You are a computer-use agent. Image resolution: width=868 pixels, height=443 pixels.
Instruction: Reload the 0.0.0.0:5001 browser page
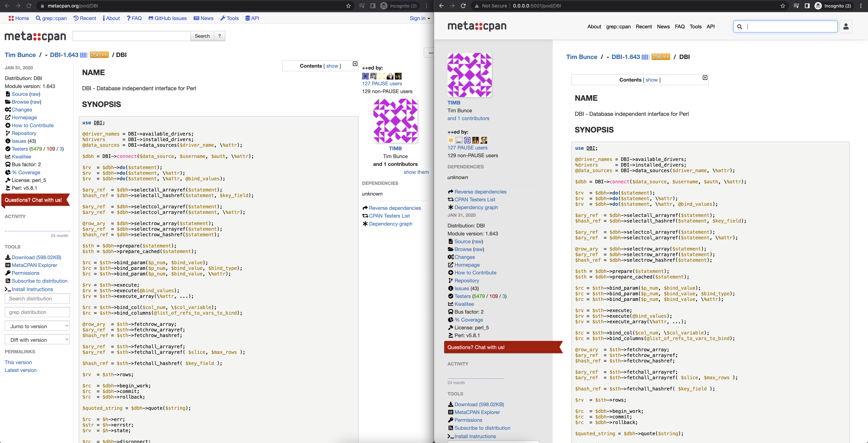tap(463, 6)
